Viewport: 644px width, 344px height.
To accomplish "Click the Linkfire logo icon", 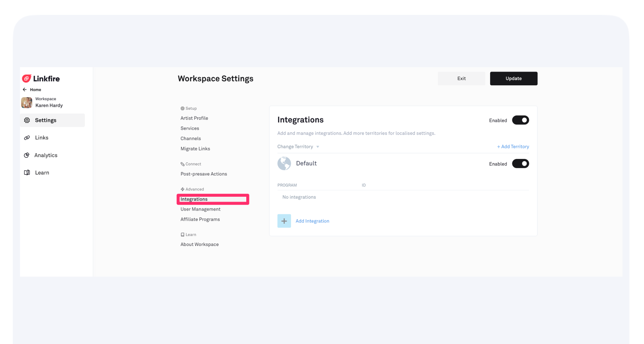I will 27,79.
